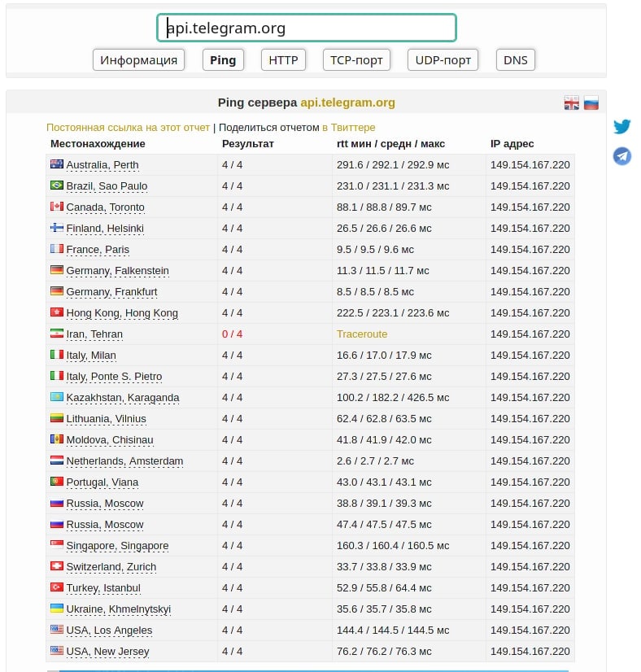The height and width of the screenshot is (672, 641).
Task: Click the Turkey flag icon
Action: click(57, 587)
